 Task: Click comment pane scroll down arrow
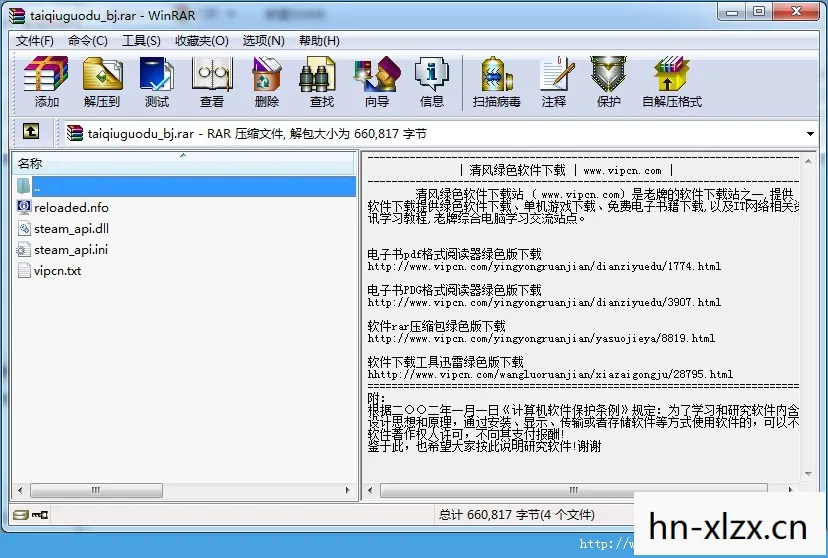click(x=808, y=474)
